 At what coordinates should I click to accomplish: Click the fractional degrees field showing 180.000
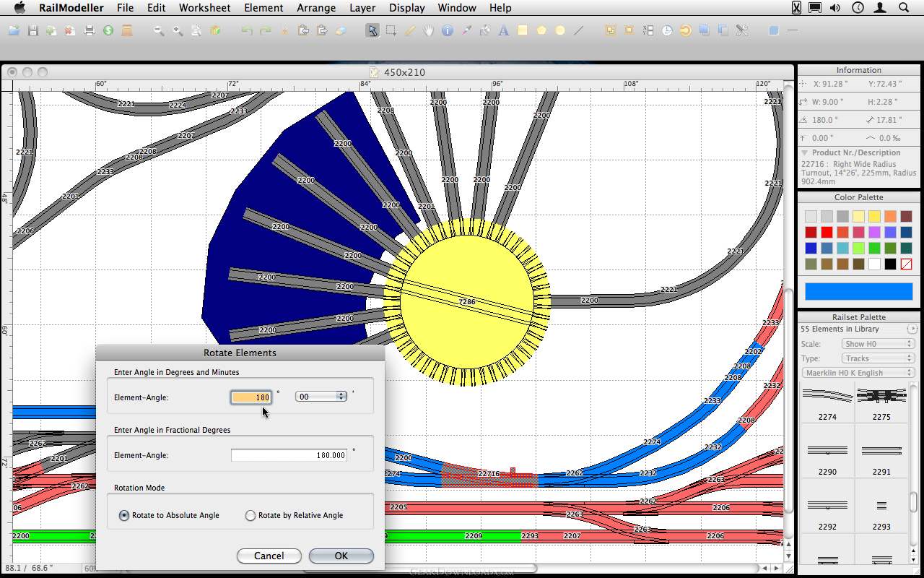(289, 455)
